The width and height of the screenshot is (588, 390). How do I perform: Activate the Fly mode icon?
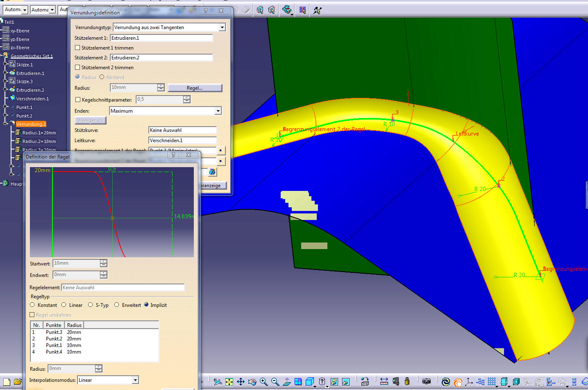coord(218,382)
